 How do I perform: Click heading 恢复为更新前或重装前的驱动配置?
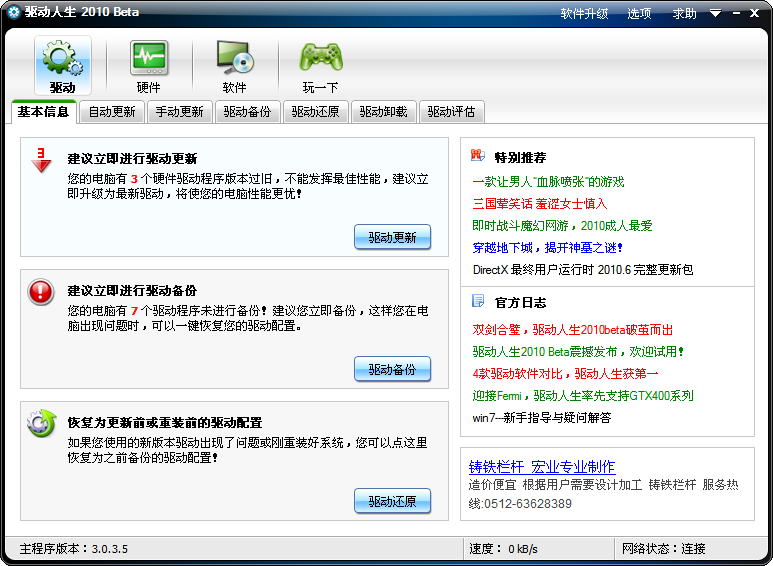click(x=165, y=423)
